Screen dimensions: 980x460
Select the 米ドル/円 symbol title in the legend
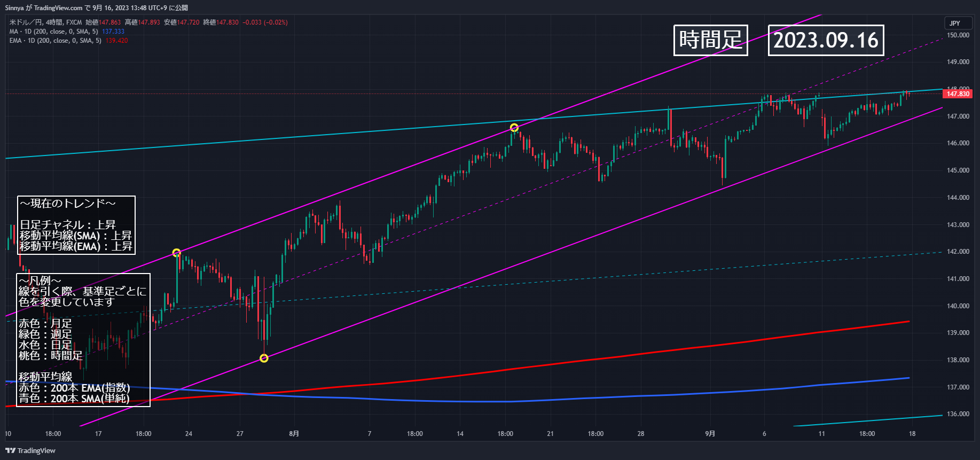pyautogui.click(x=26, y=22)
